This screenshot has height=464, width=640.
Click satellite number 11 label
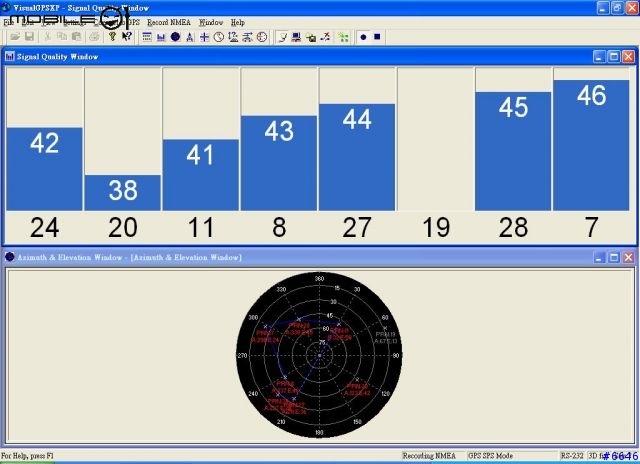tap(201, 227)
